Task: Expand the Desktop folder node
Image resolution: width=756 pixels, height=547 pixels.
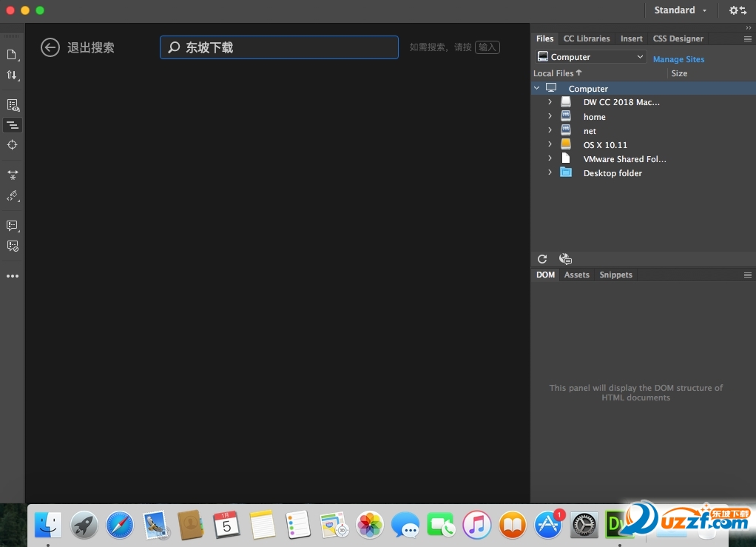Action: point(550,172)
